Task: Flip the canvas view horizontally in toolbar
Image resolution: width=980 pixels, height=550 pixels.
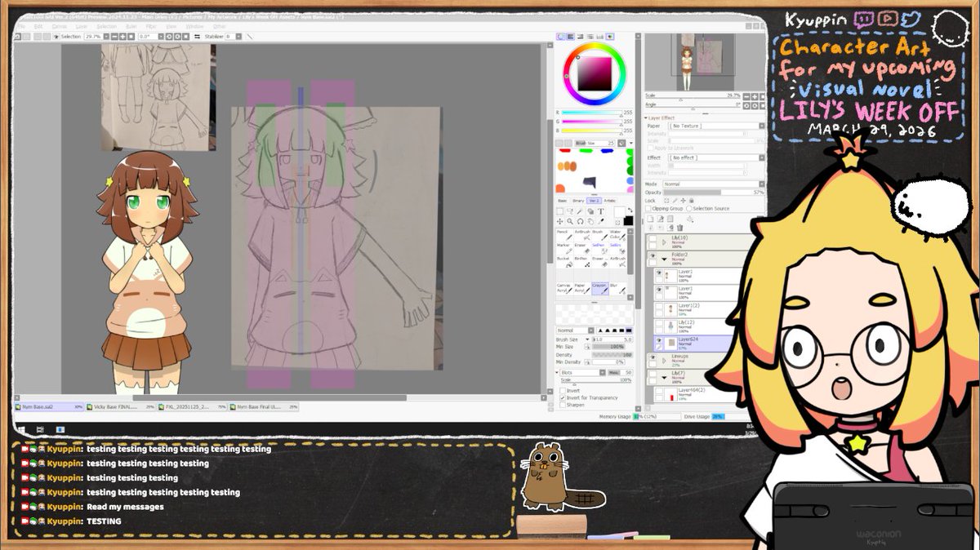Action: click(x=197, y=37)
